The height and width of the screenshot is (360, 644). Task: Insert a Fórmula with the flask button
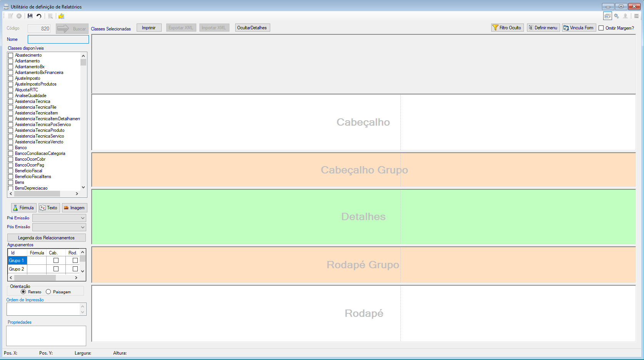pyautogui.click(x=24, y=208)
